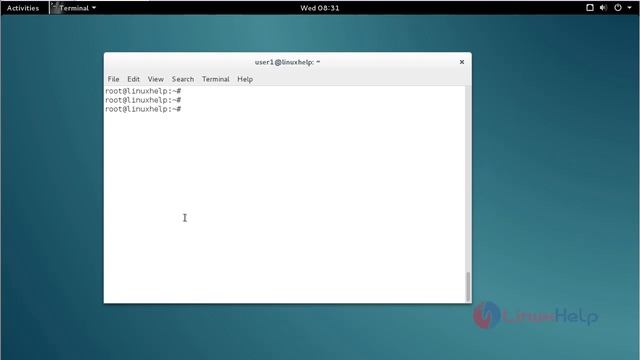Open the volume speaker icon
The image size is (640, 360).
click(603, 7)
